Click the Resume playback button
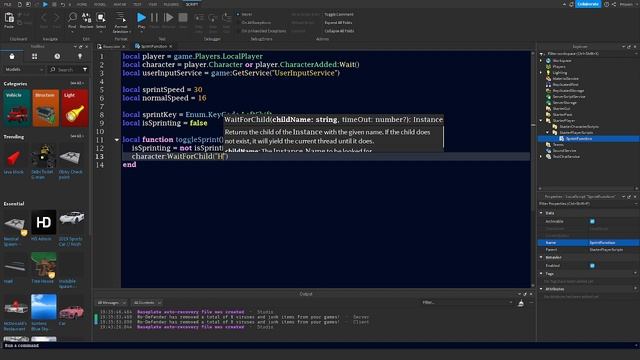The width and height of the screenshot is (640, 360). [168, 18]
